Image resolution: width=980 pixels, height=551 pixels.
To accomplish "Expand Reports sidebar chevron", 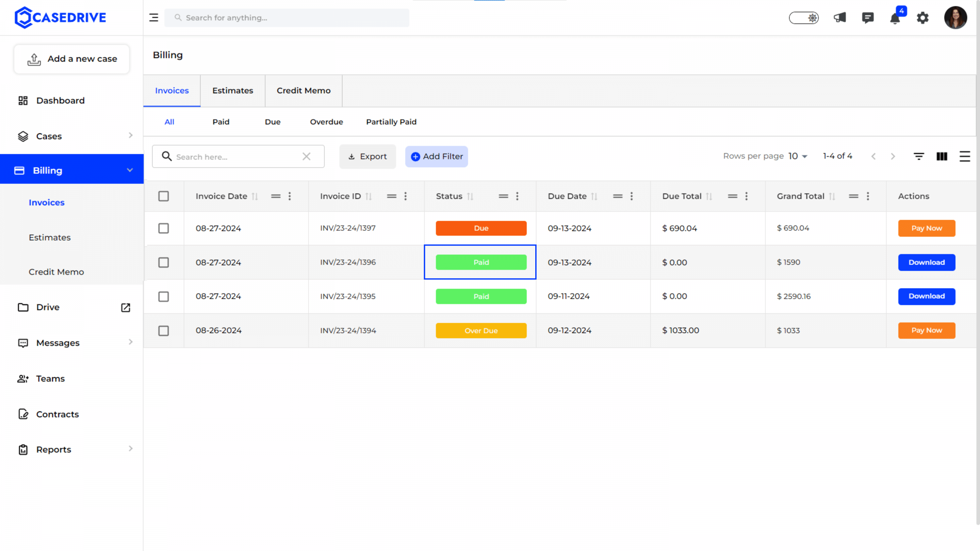I will tap(130, 449).
